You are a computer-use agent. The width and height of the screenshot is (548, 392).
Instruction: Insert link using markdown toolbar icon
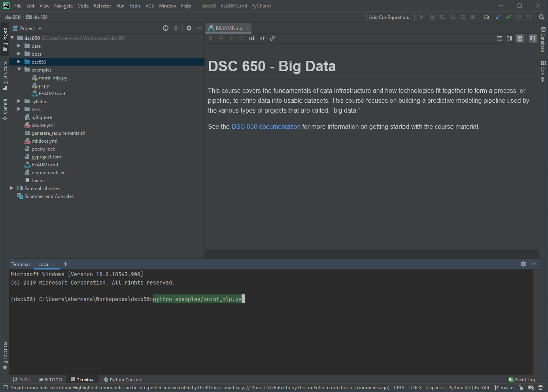(272, 38)
